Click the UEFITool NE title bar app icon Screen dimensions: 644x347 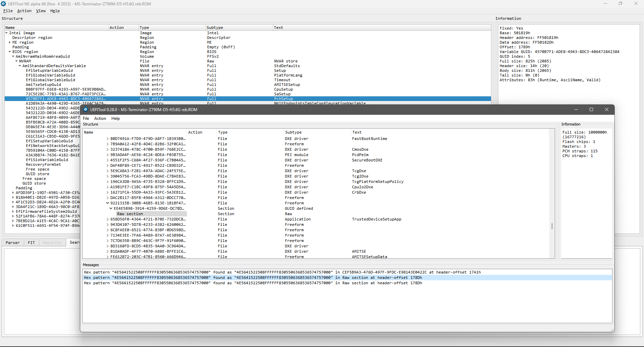tap(4, 4)
